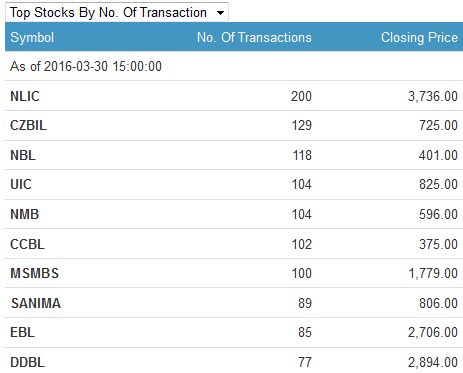Viewport: 463px width, 373px height.
Task: Open the DDBL stock symbol
Action: [27, 362]
